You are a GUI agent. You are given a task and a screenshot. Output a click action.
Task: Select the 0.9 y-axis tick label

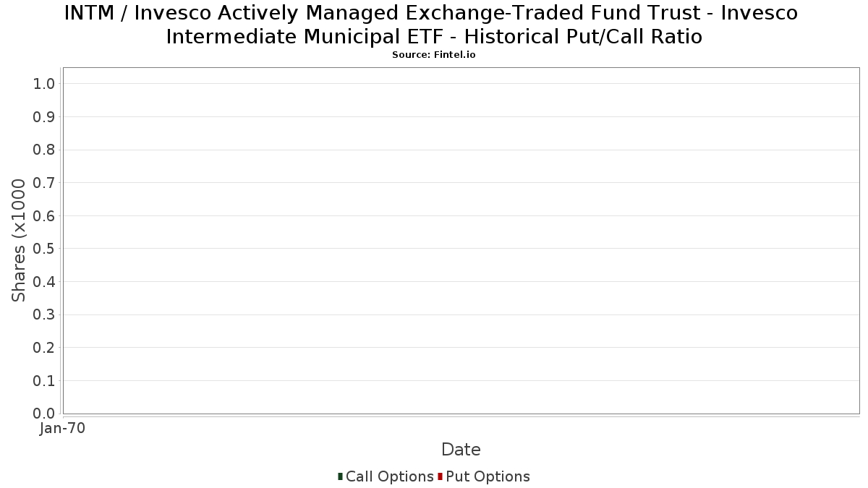pyautogui.click(x=44, y=117)
